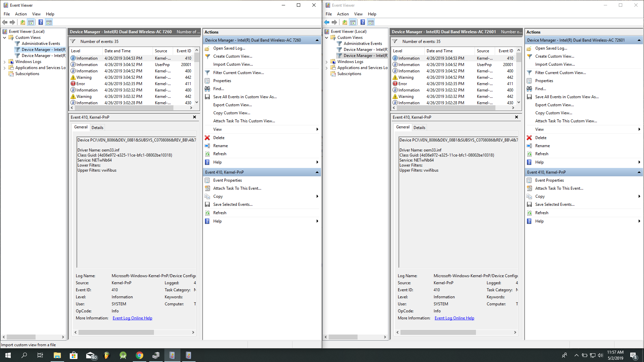Click Create Custom View in left Actions pane
This screenshot has height=362, width=644.
[x=233, y=56]
